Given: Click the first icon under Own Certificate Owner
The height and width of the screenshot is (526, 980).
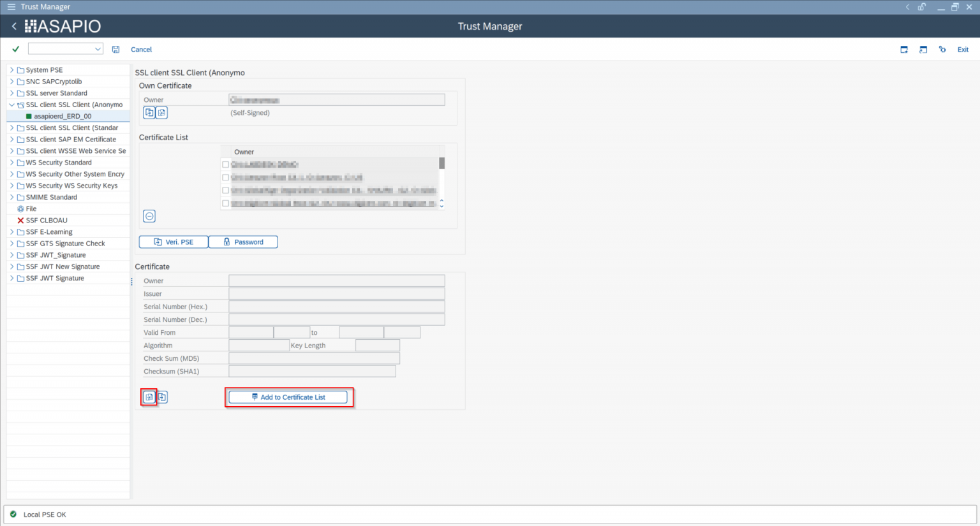Looking at the screenshot, I should tap(149, 113).
